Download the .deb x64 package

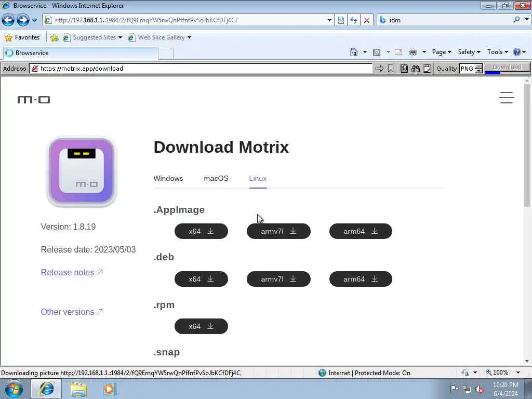point(201,279)
